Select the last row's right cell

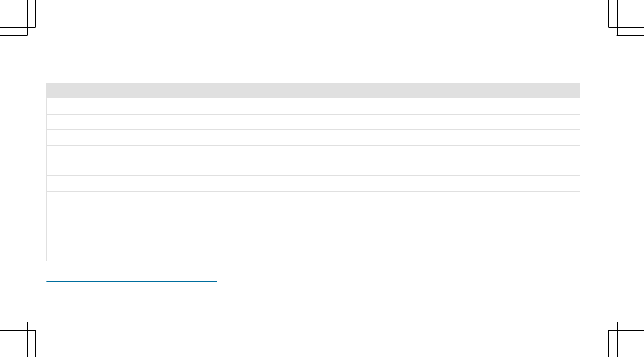click(402, 247)
